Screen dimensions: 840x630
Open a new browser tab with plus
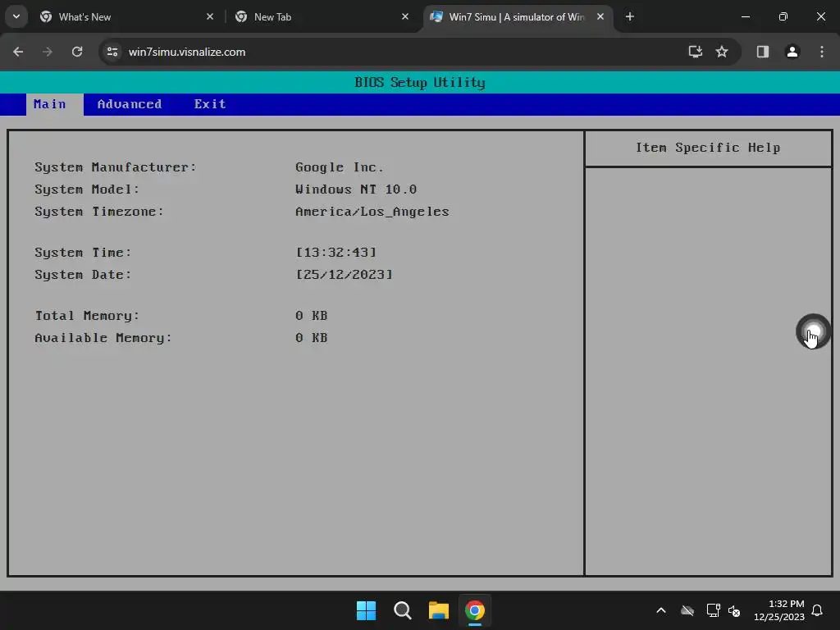pyautogui.click(x=630, y=16)
